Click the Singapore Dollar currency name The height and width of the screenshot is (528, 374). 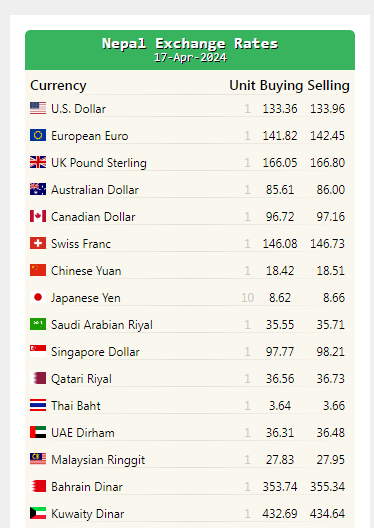coord(95,352)
